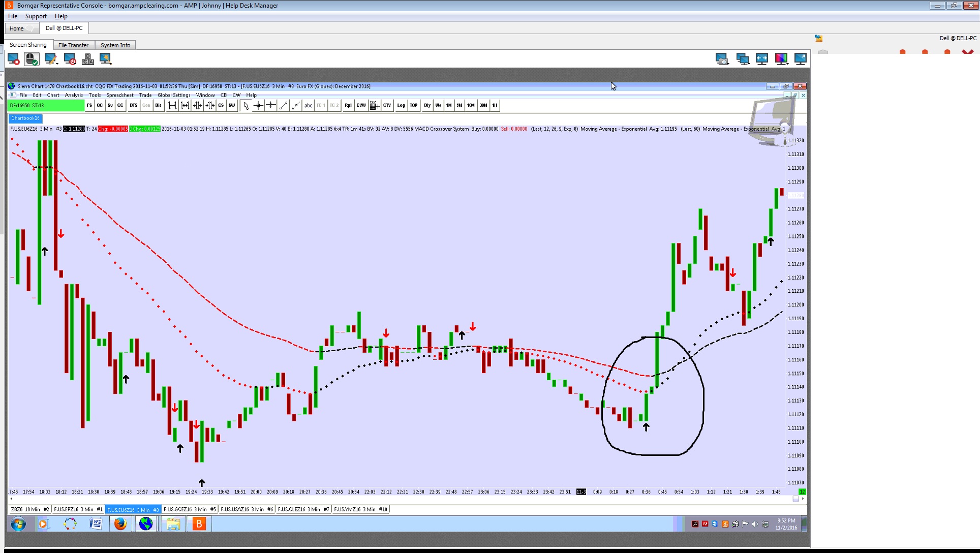Image resolution: width=980 pixels, height=553 pixels.
Task: Toggle the Log scale toolbar button
Action: (401, 105)
